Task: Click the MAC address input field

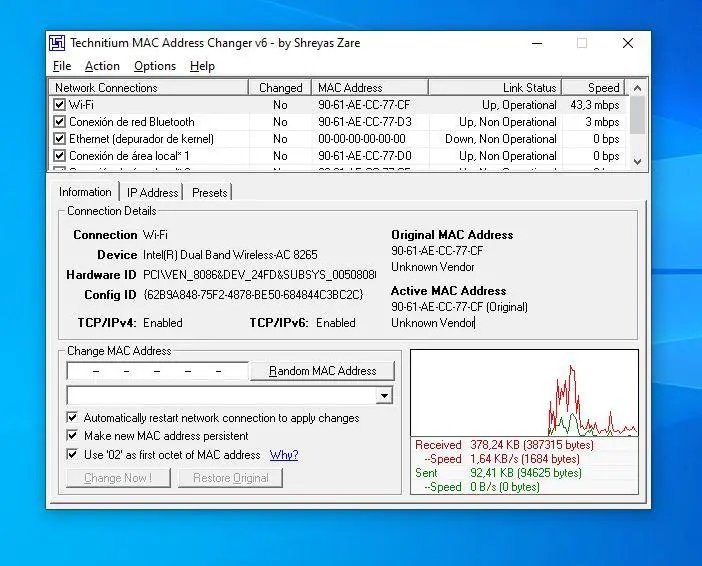Action: click(158, 371)
